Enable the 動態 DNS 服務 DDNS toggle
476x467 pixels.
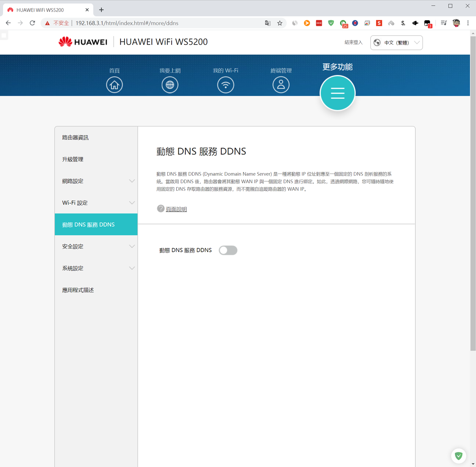click(228, 250)
